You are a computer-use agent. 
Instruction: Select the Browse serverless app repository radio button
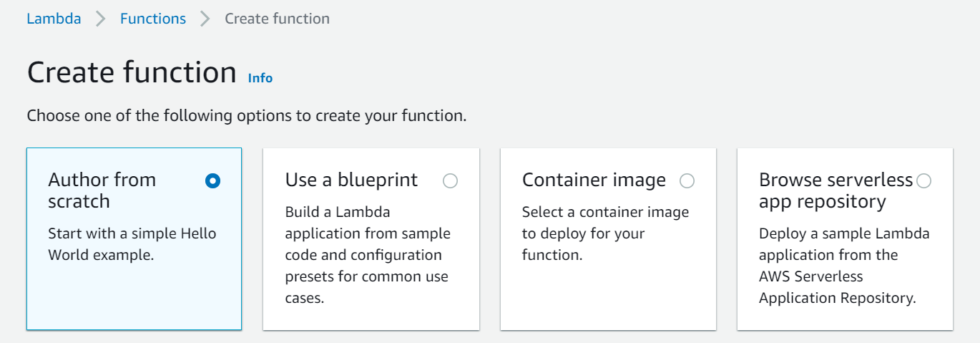(x=923, y=181)
